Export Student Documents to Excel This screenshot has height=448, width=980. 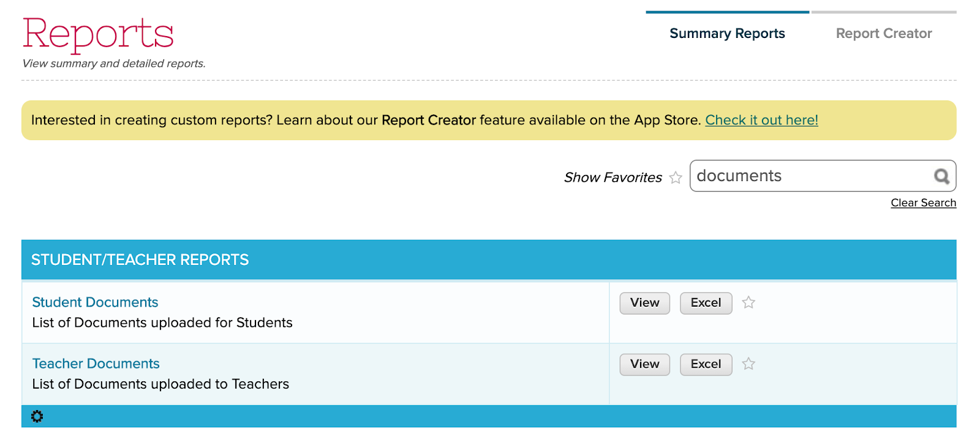pyautogui.click(x=706, y=303)
